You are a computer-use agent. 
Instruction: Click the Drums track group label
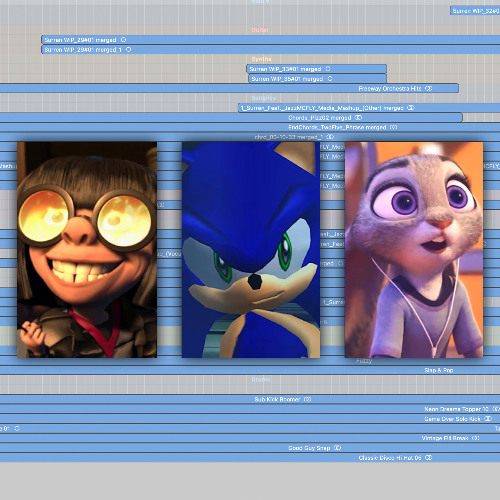[261, 380]
